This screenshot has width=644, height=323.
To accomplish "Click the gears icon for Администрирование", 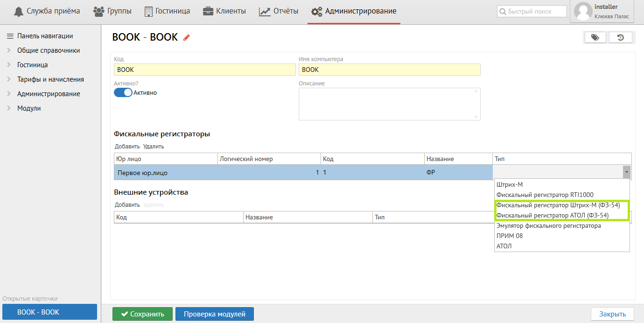I will (317, 11).
